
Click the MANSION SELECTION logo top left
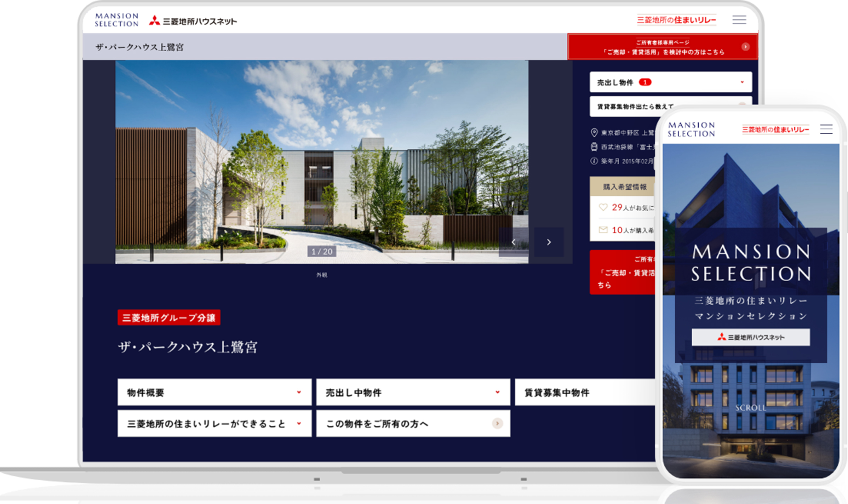click(x=116, y=20)
